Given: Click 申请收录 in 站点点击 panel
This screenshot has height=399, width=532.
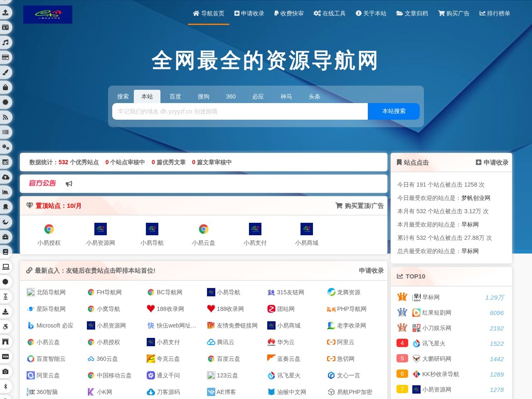Looking at the screenshot, I should (492, 163).
